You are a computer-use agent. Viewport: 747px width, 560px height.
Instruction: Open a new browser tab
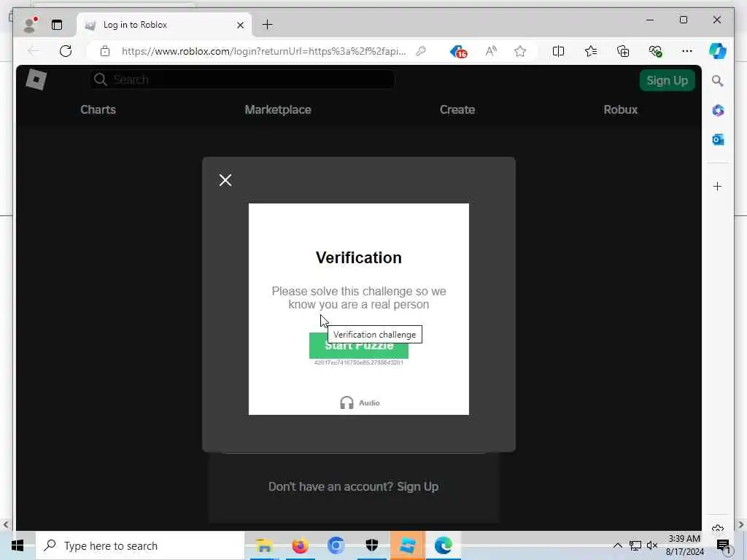[x=268, y=25]
